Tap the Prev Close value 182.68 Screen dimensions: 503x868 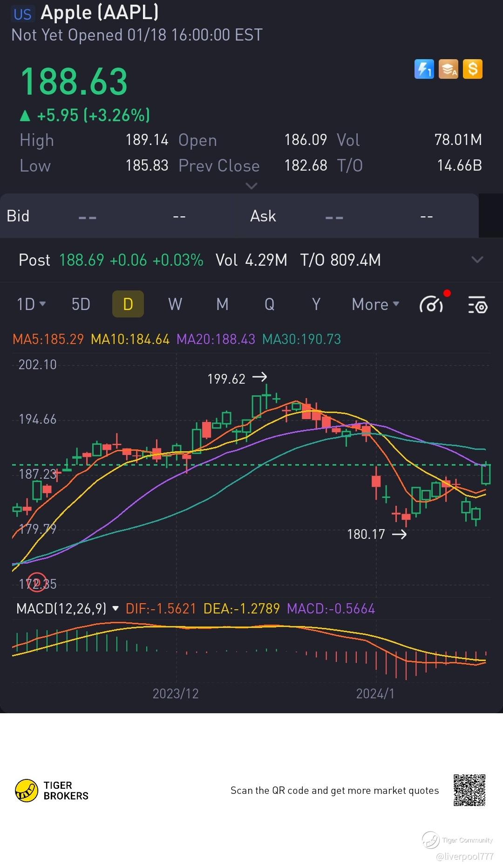[306, 165]
